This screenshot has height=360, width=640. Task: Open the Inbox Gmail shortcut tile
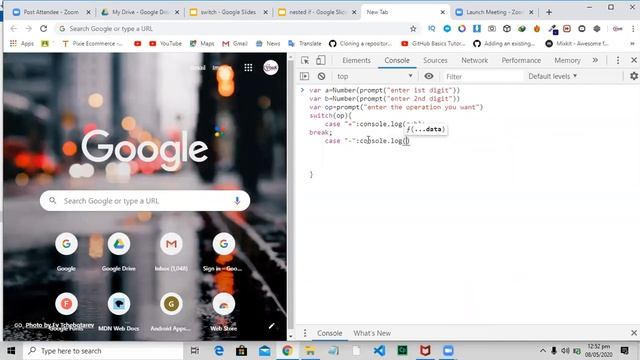click(171, 251)
